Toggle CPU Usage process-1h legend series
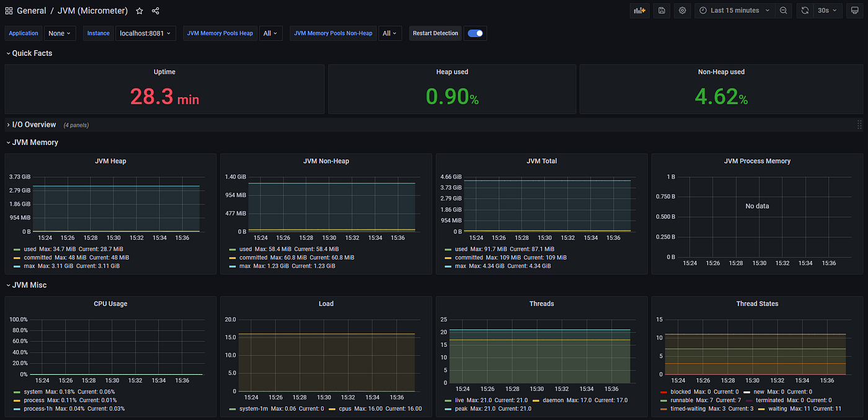The image size is (868, 420). click(38, 408)
